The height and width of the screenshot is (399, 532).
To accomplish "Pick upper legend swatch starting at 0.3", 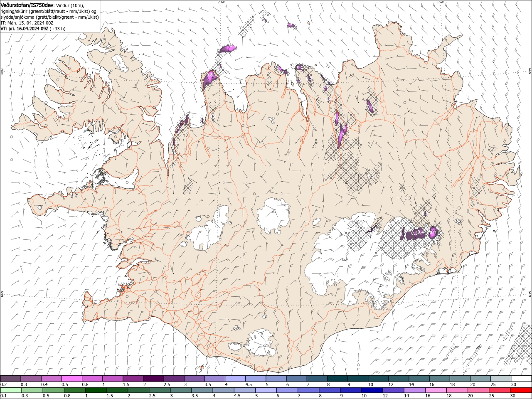I will [31, 379].
